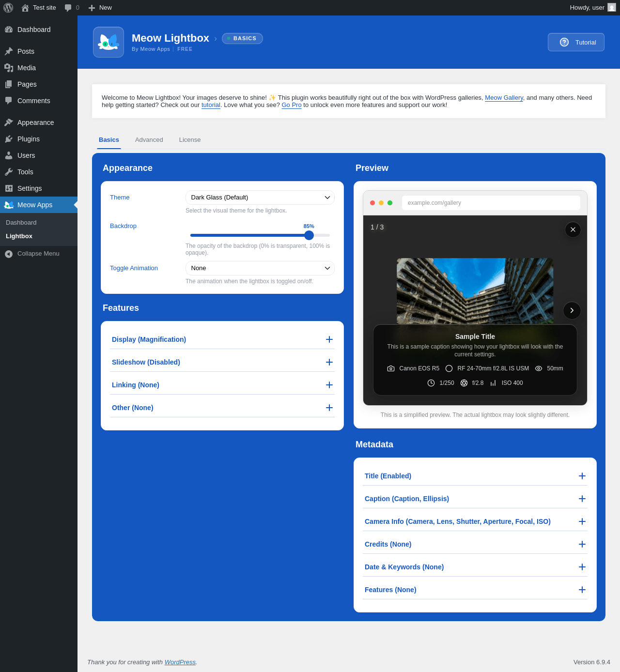Close the lightbox preview with X icon
The image size is (620, 672).
[x=573, y=229]
